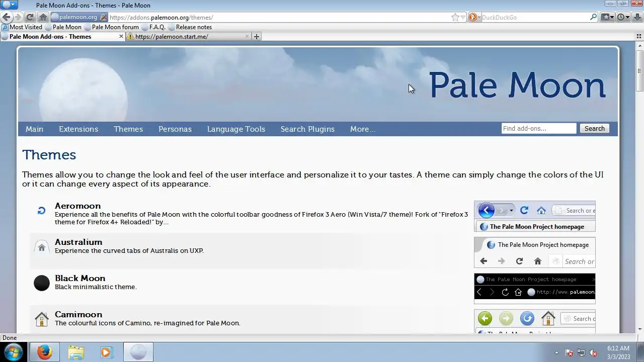Open the Pale Moon forum bookmark

pos(111,27)
